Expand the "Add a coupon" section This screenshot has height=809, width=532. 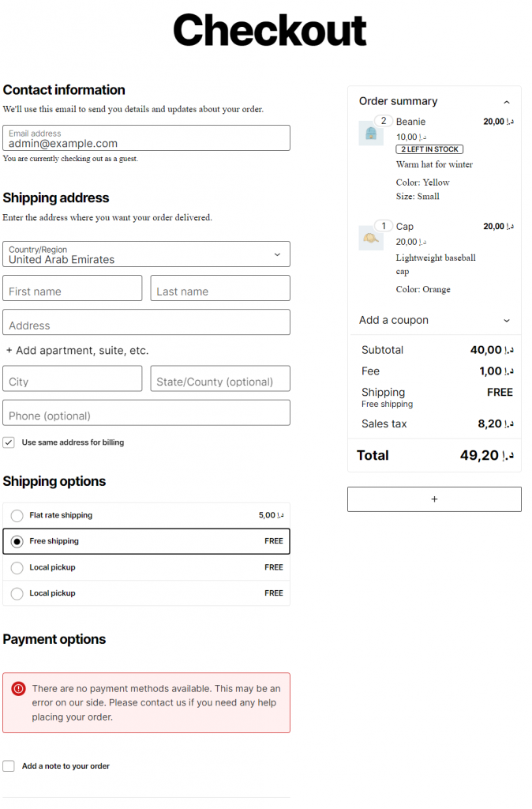(x=434, y=320)
